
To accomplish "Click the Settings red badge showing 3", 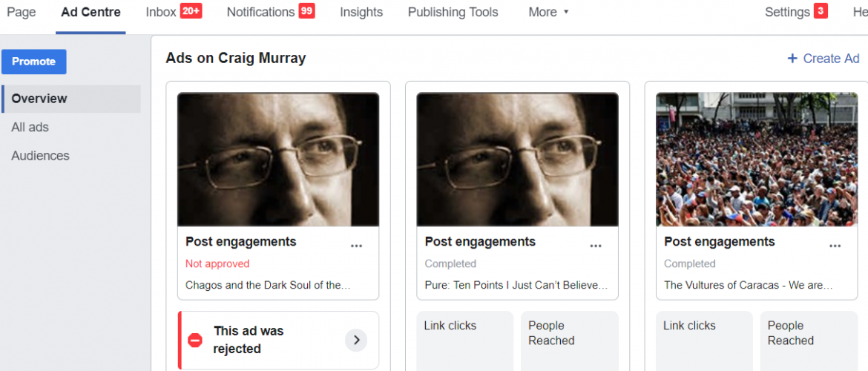I will pos(821,11).
